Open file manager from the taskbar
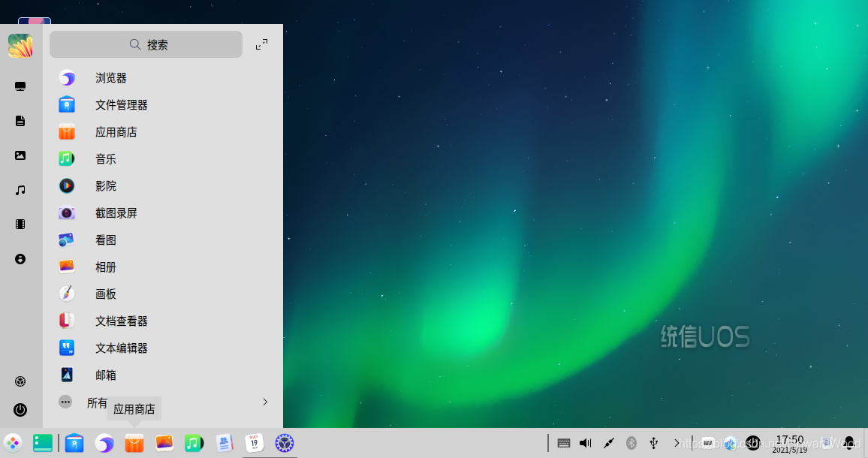868x458 pixels. [74, 443]
